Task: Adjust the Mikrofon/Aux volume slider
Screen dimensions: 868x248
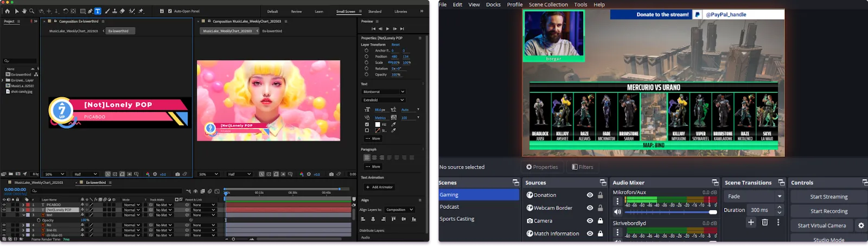Action: click(670, 212)
